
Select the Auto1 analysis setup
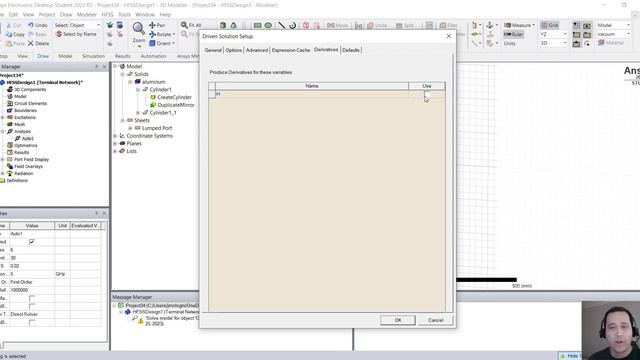click(x=28, y=138)
